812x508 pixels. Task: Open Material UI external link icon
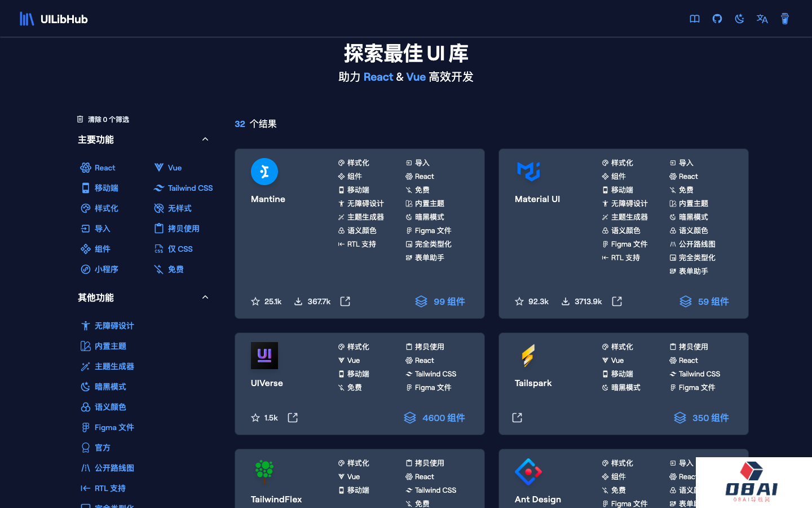tap(617, 301)
